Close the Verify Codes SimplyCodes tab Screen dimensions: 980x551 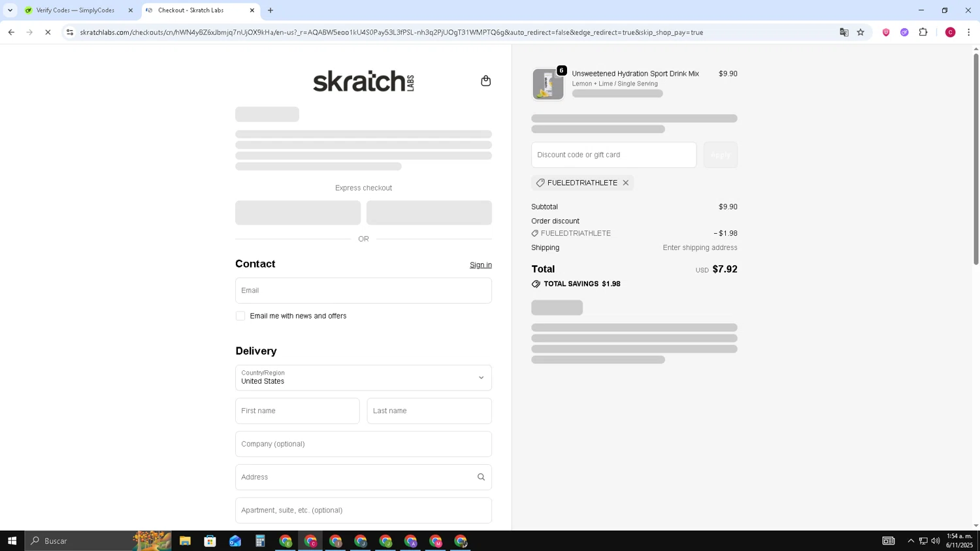tap(130, 10)
